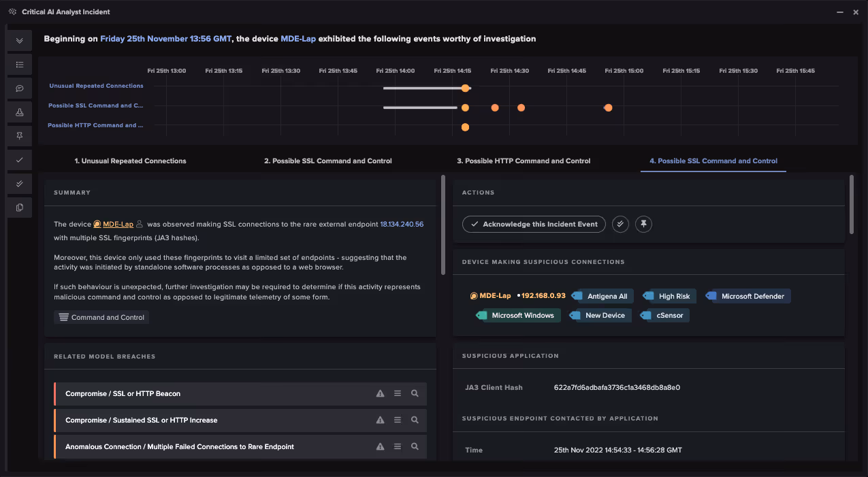This screenshot has height=477, width=868.
Task: Click the left panel scrollbar beside Summary
Action: click(x=443, y=225)
